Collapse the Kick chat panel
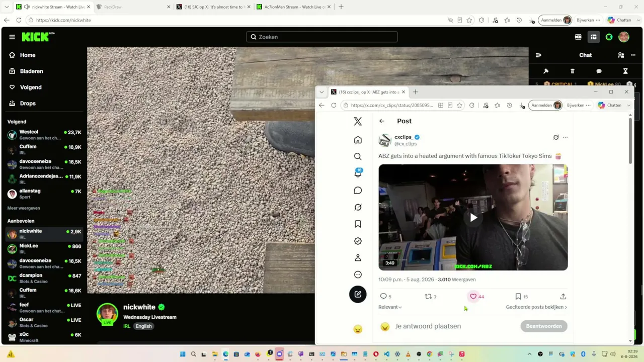644x362 pixels. tap(538, 55)
